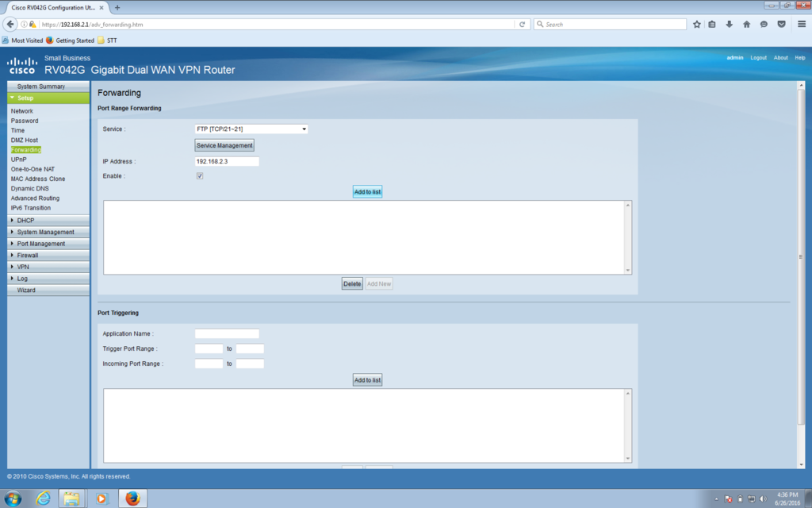The image size is (812, 508).
Task: Launch Internet Explorer from the taskbar
Action: (x=43, y=498)
